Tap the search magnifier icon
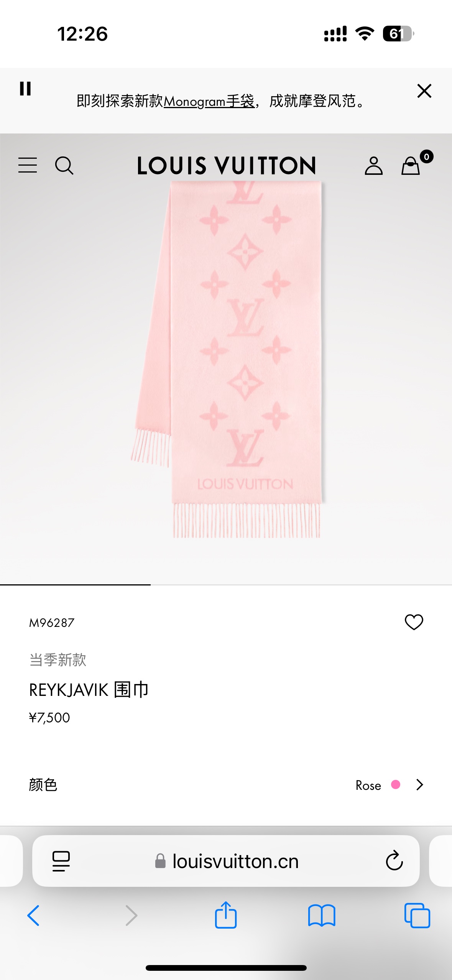 tap(64, 166)
